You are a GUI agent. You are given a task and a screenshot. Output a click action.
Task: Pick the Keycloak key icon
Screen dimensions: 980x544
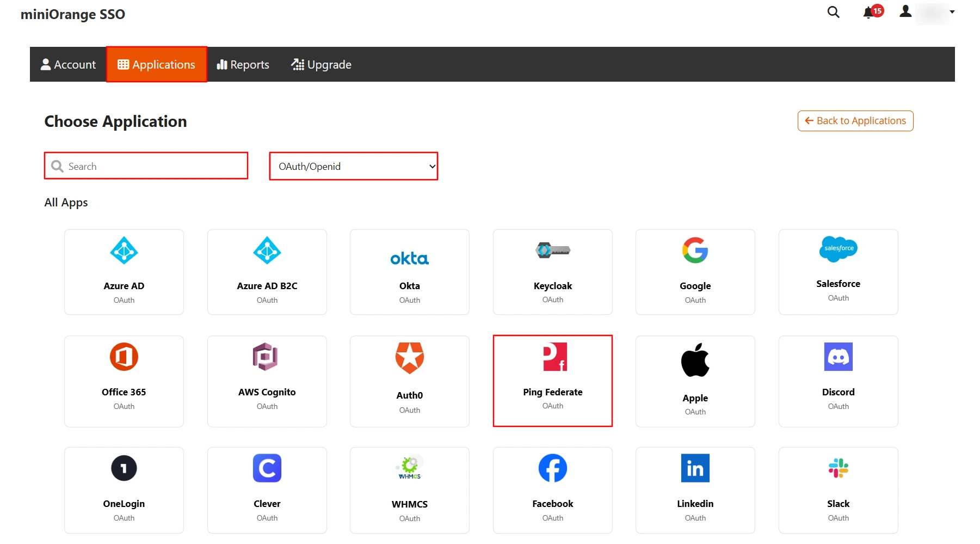[x=553, y=250]
